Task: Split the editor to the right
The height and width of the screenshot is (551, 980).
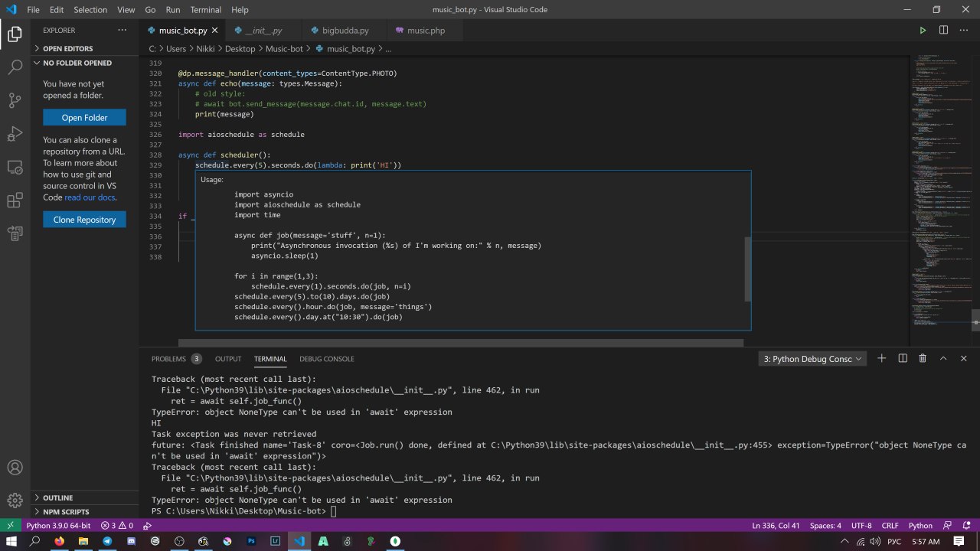Action: 943,31
